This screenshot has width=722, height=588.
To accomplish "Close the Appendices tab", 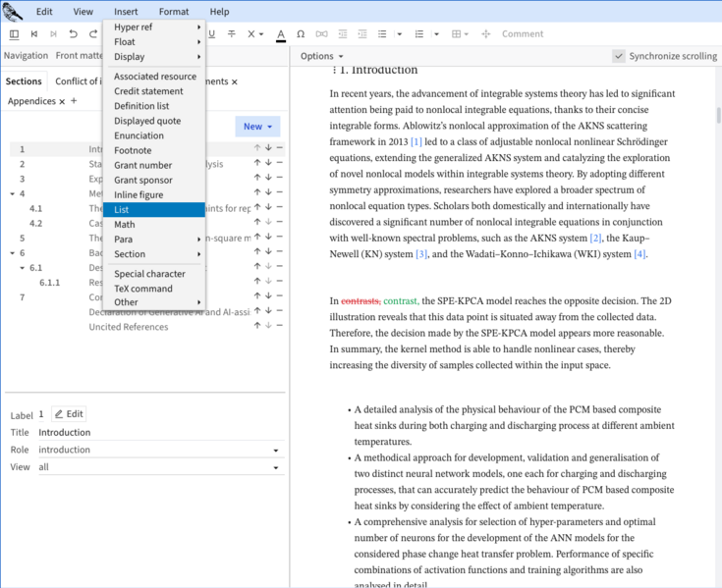I will 62,102.
